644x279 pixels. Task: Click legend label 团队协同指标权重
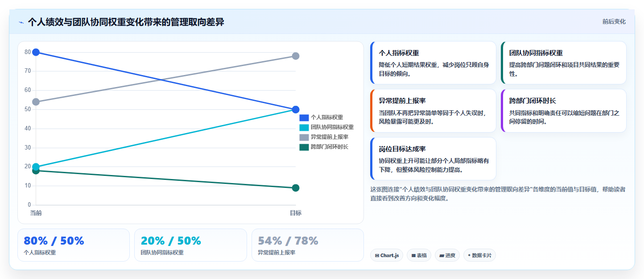pyautogui.click(x=332, y=127)
